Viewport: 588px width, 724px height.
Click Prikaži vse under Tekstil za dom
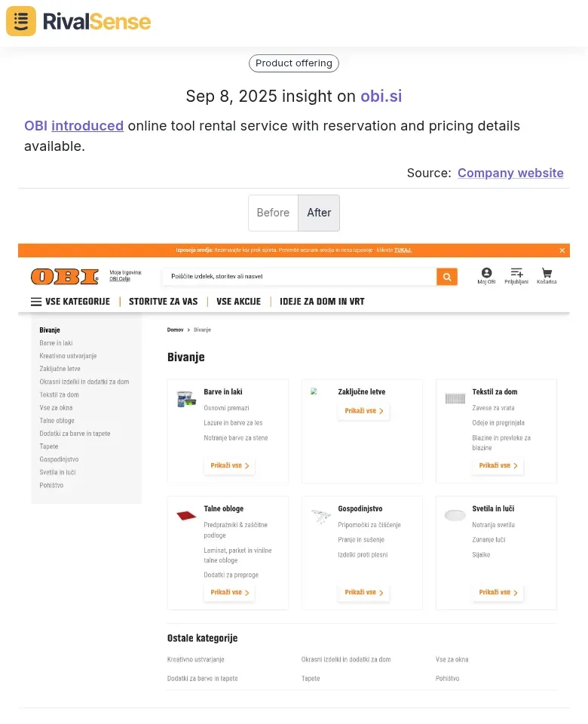[x=498, y=465]
